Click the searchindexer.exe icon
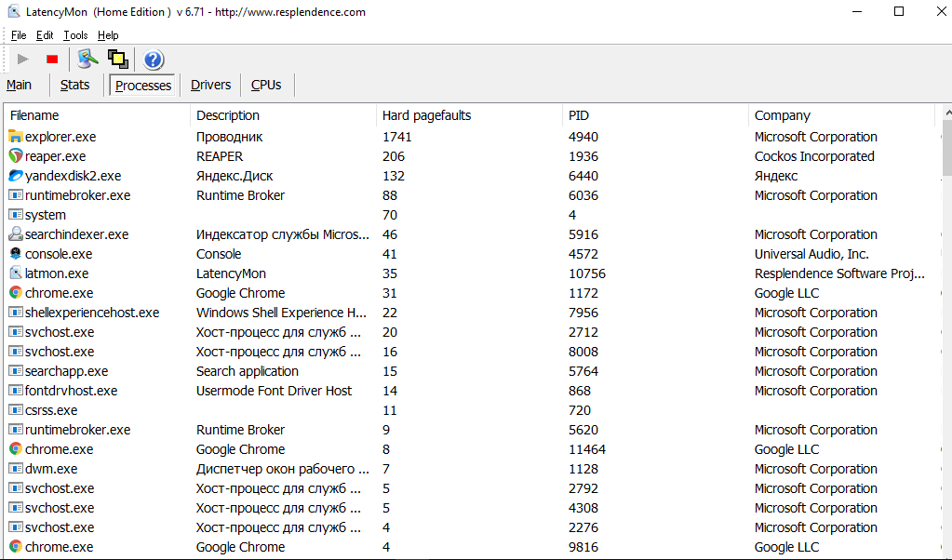Image resolution: width=952 pixels, height=560 pixels. (x=16, y=234)
